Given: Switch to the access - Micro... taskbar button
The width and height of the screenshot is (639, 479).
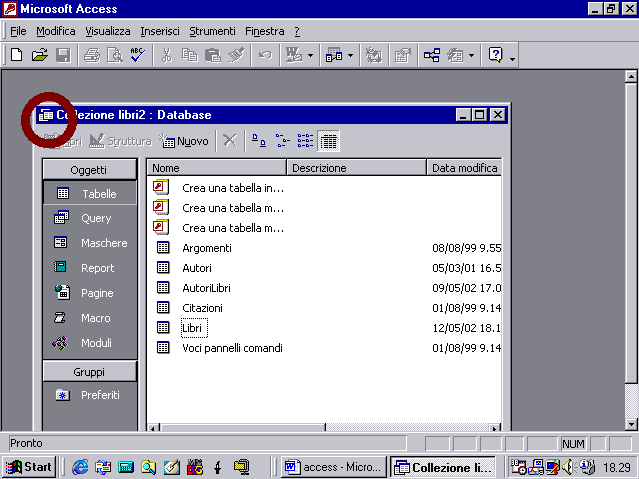Looking at the screenshot, I should (333, 467).
